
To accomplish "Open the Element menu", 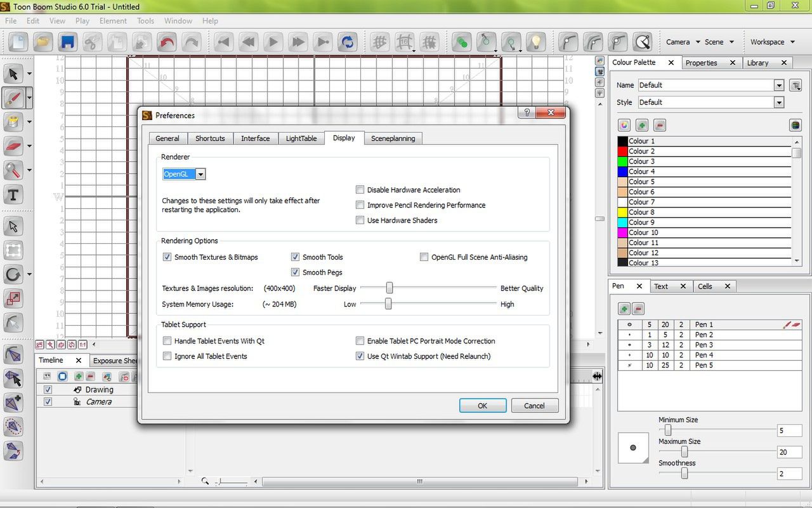I will click(113, 21).
